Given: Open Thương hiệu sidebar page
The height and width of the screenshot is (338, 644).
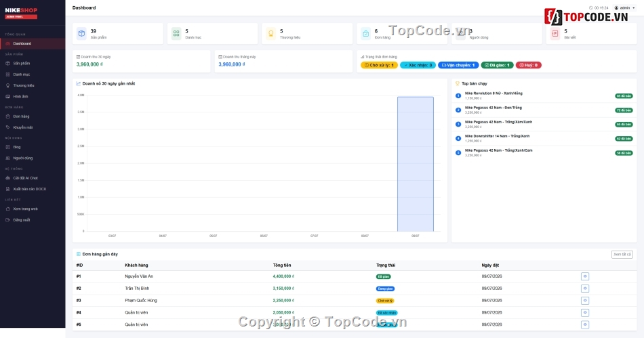Looking at the screenshot, I should coord(33,86).
